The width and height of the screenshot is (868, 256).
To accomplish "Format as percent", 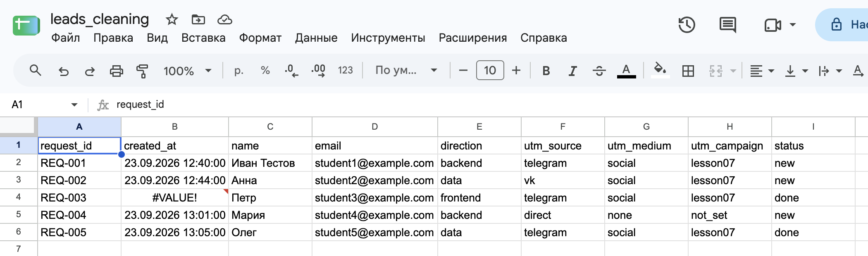I will click(265, 71).
